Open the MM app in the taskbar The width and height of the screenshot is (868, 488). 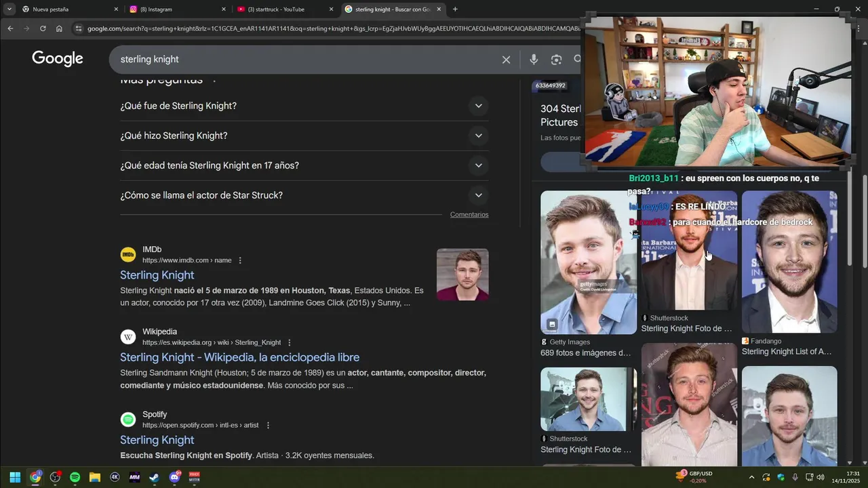pyautogui.click(x=134, y=477)
